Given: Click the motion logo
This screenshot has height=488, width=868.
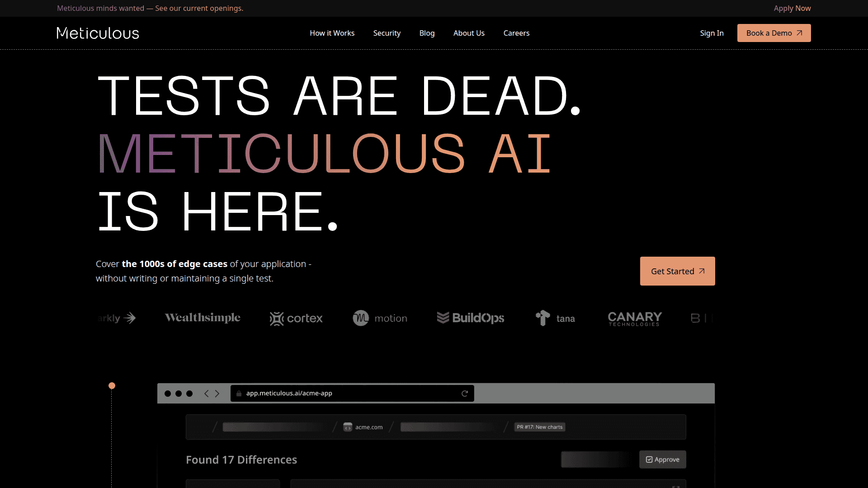Looking at the screenshot, I should [380, 318].
